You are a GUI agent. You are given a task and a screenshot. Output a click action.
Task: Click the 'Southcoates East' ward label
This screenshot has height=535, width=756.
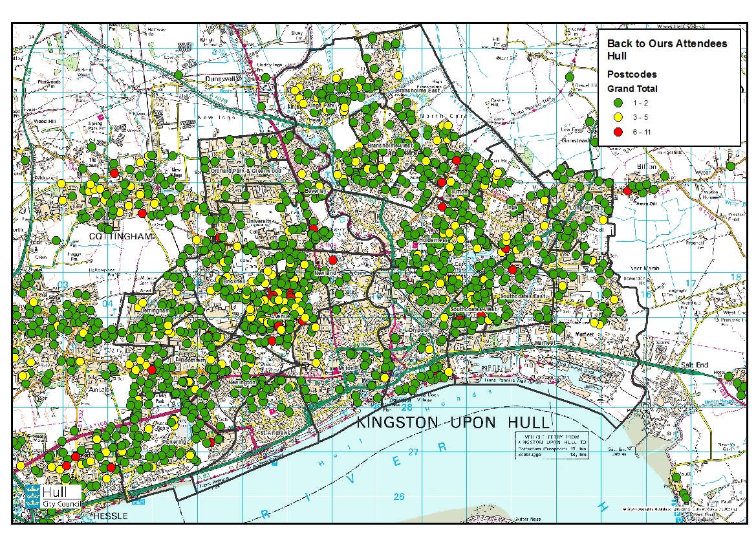tap(523, 296)
